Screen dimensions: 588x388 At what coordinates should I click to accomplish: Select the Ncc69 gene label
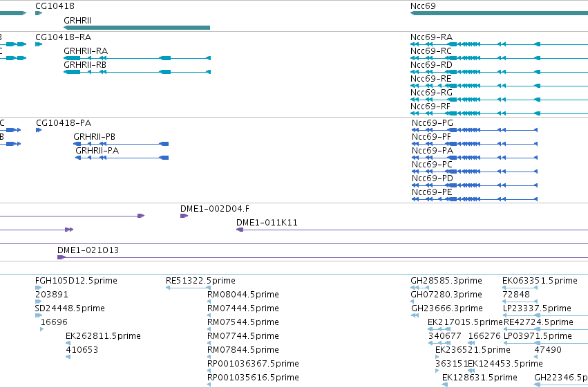click(x=423, y=6)
